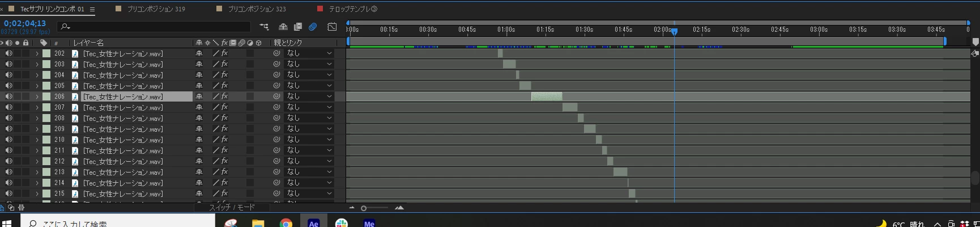Expand the layer 209 twirl arrow
Viewport: 980px width, 227px height.
tap(37, 129)
